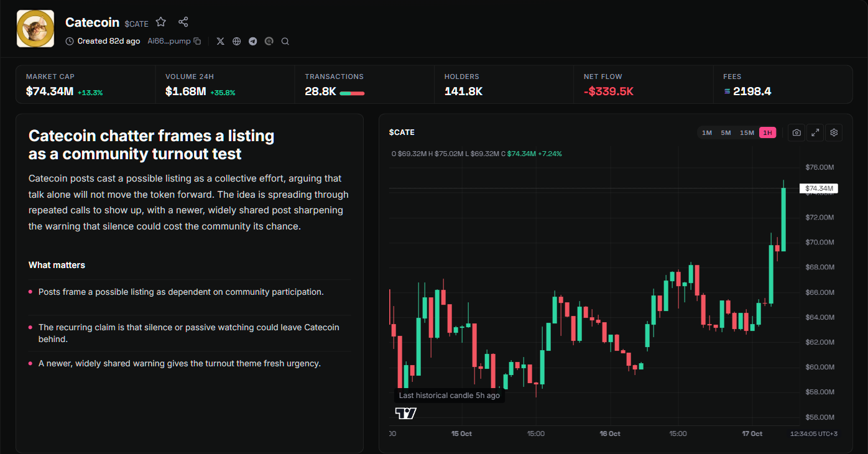Click the $CATE chart title
868x454 pixels.
[x=402, y=132]
